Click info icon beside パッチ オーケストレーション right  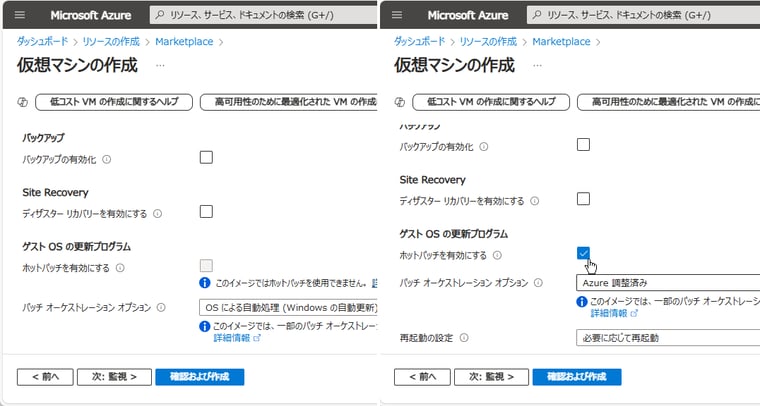[538, 282]
